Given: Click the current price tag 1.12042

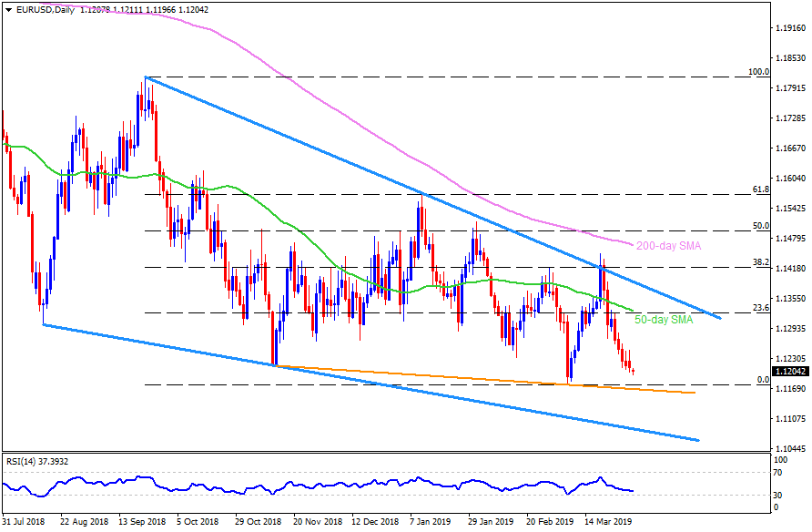Looking at the screenshot, I should pos(790,372).
